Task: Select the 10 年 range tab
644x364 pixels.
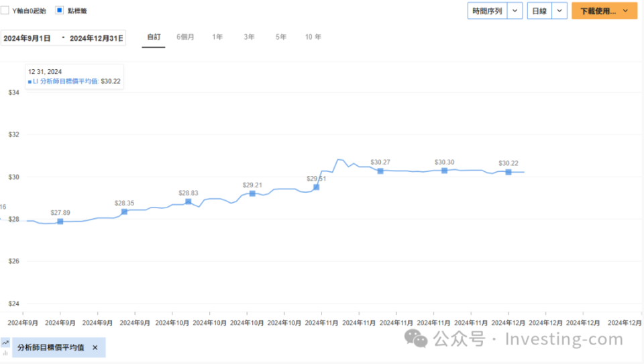Action: point(313,37)
